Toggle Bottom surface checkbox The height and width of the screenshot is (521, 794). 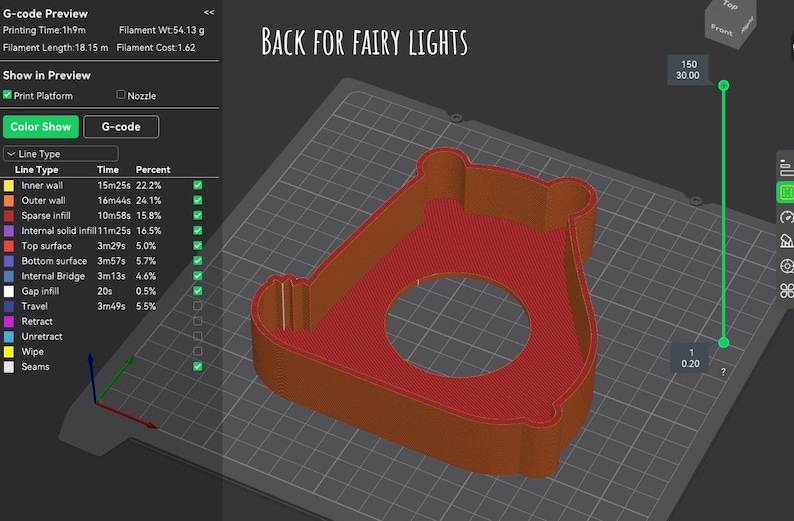click(197, 261)
